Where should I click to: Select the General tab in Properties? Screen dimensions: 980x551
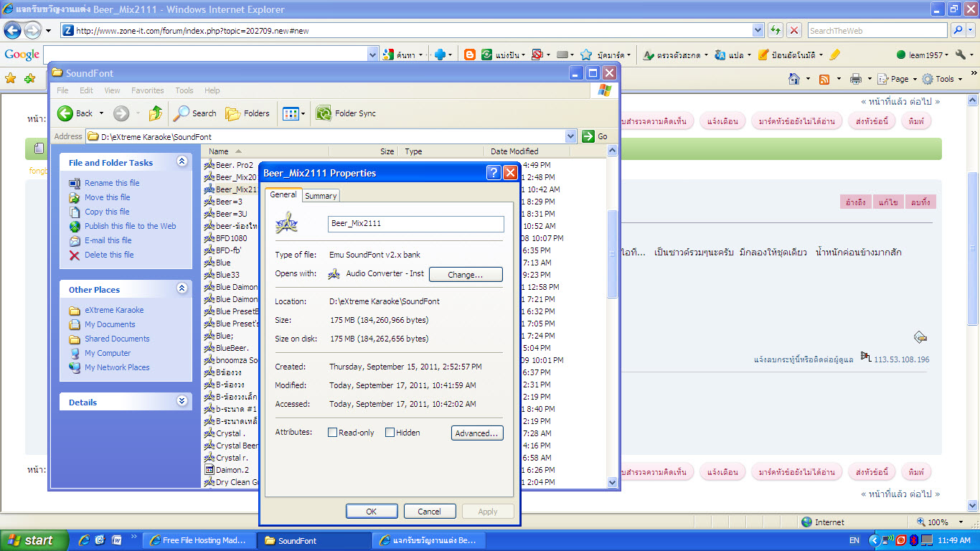[x=283, y=194]
